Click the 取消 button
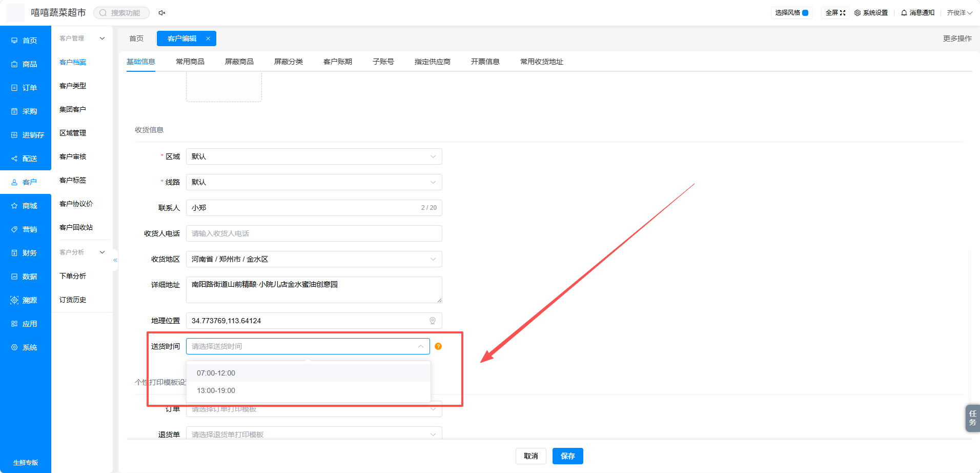The width and height of the screenshot is (980, 473). (531, 456)
